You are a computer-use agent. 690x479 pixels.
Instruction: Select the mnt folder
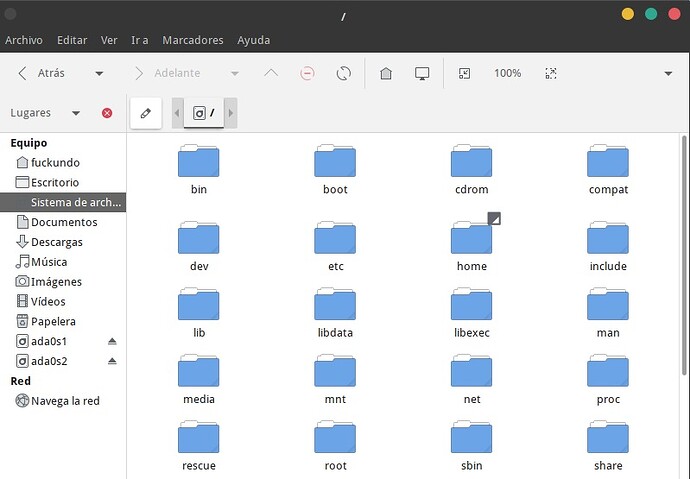(335, 379)
